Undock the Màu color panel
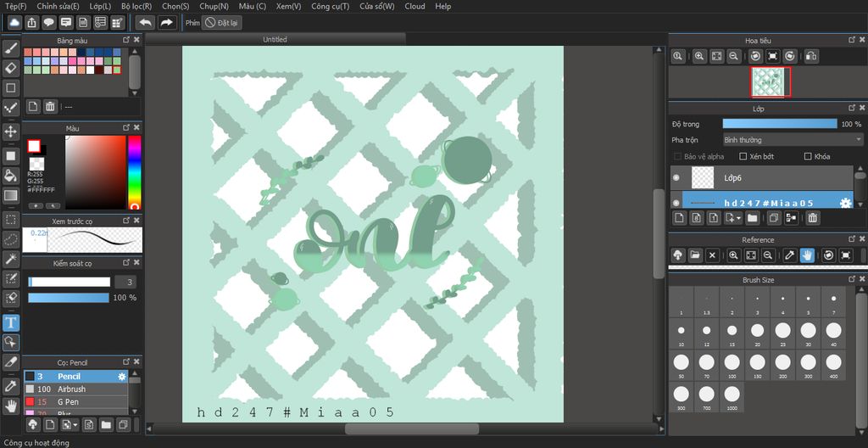 coord(126,128)
